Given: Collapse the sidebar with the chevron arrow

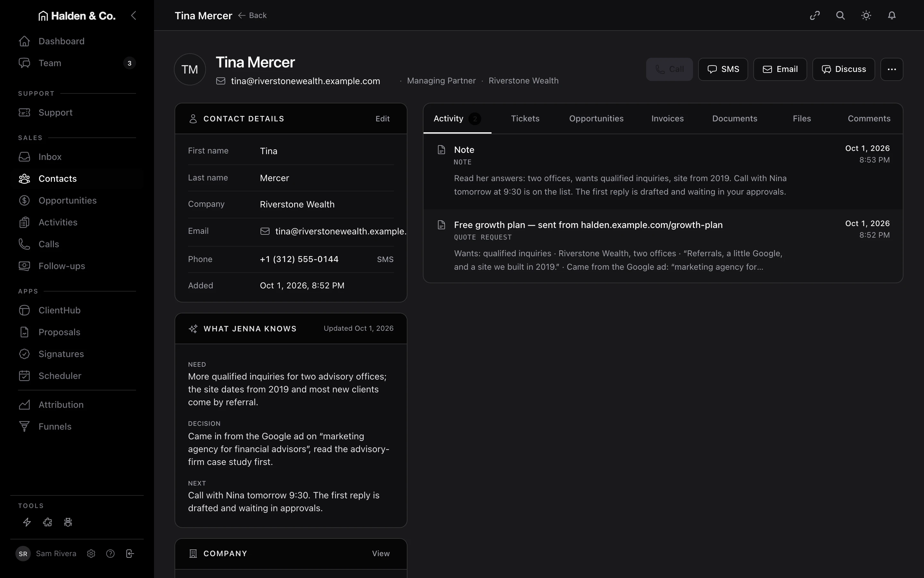Looking at the screenshot, I should point(134,16).
